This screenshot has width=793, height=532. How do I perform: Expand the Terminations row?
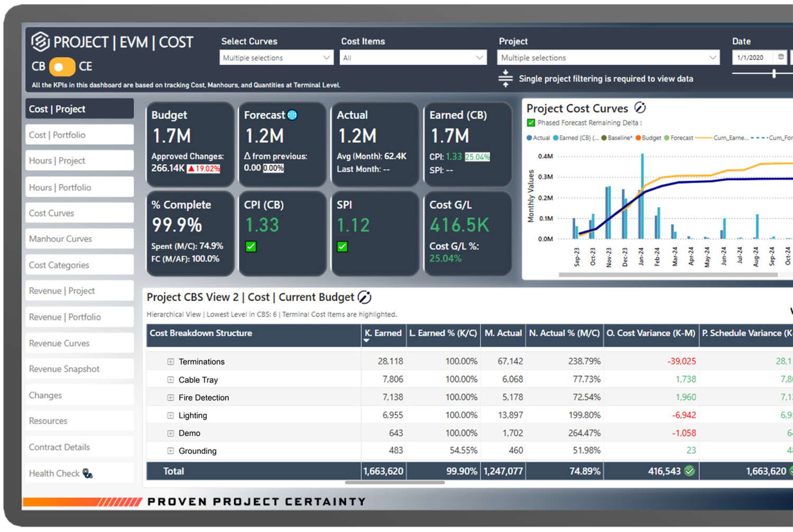pos(170,362)
